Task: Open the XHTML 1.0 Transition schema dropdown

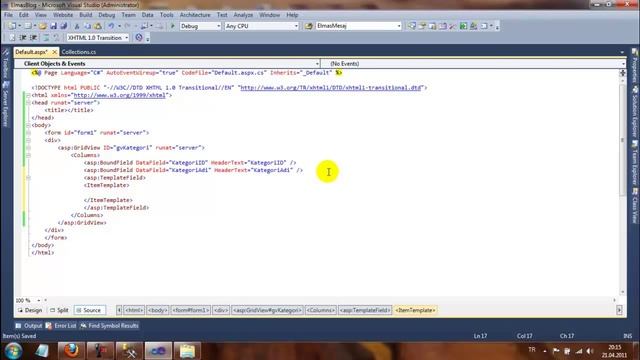Action: click(x=98, y=38)
